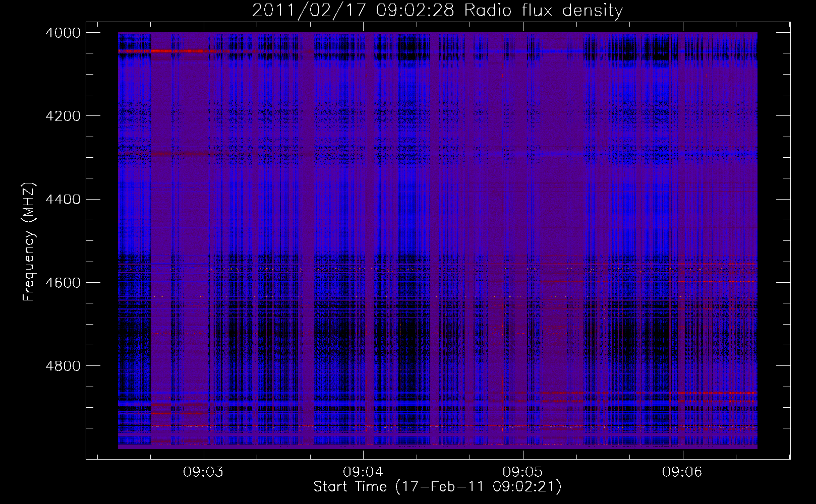Click the 4400 frequency tick label

point(63,200)
